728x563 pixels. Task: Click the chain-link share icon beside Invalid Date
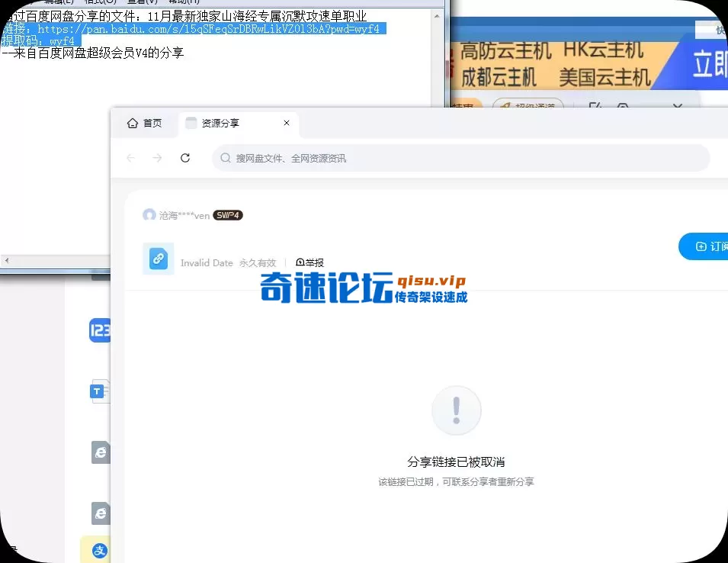(158, 258)
